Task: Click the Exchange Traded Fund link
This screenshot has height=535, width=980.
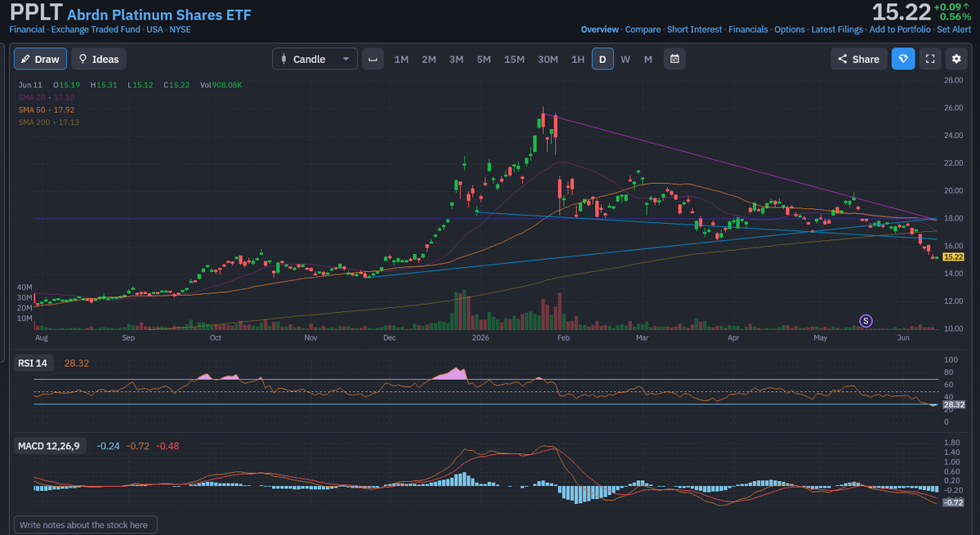Action: point(96,29)
